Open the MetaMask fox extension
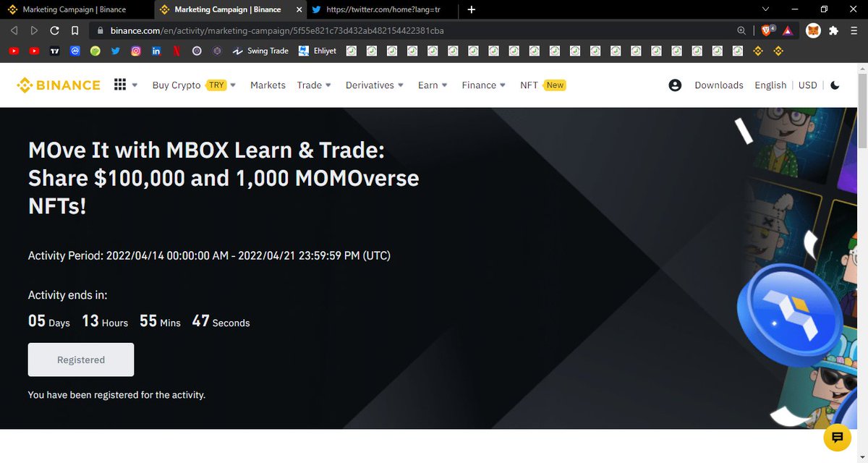 point(813,30)
